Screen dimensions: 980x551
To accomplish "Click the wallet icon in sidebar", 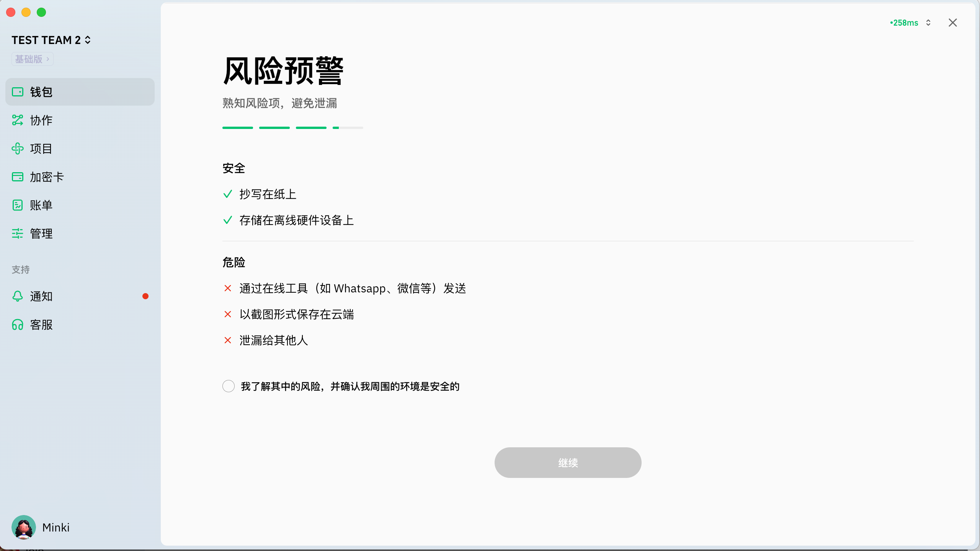I will (x=18, y=92).
